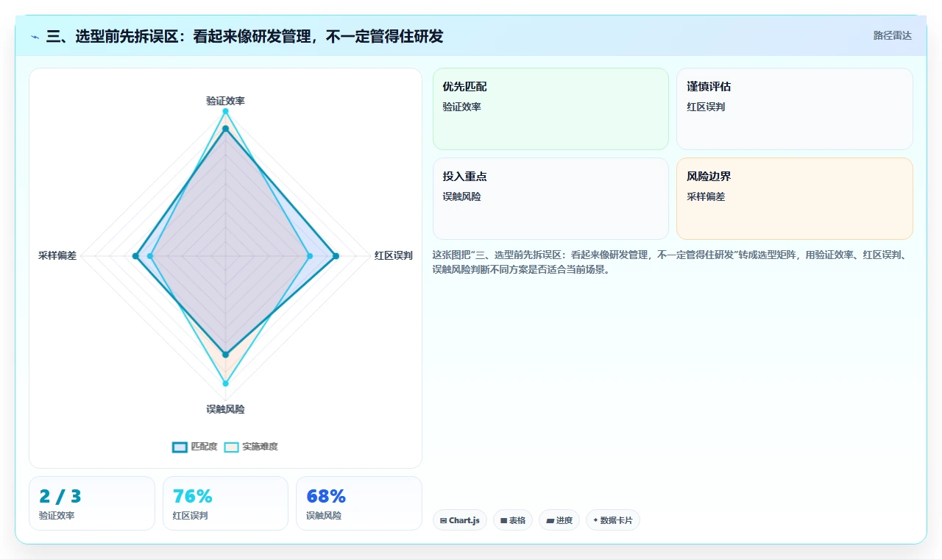942x560 pixels.
Task: Click the 表格 tag icon
Action: point(503,520)
